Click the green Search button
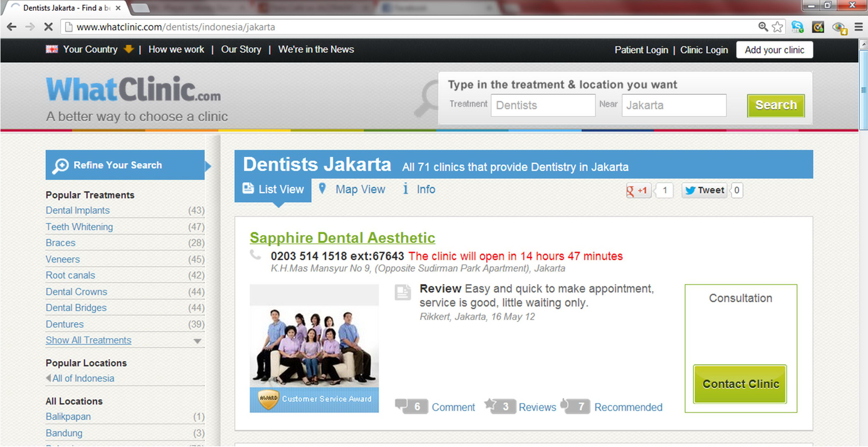 [776, 105]
